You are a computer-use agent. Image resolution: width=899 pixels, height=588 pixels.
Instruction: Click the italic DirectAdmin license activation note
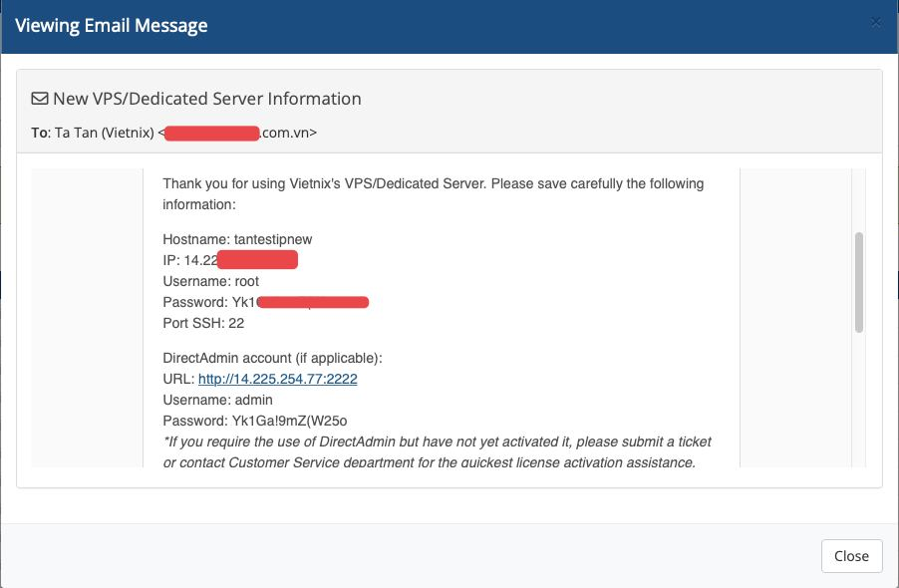[437, 452]
